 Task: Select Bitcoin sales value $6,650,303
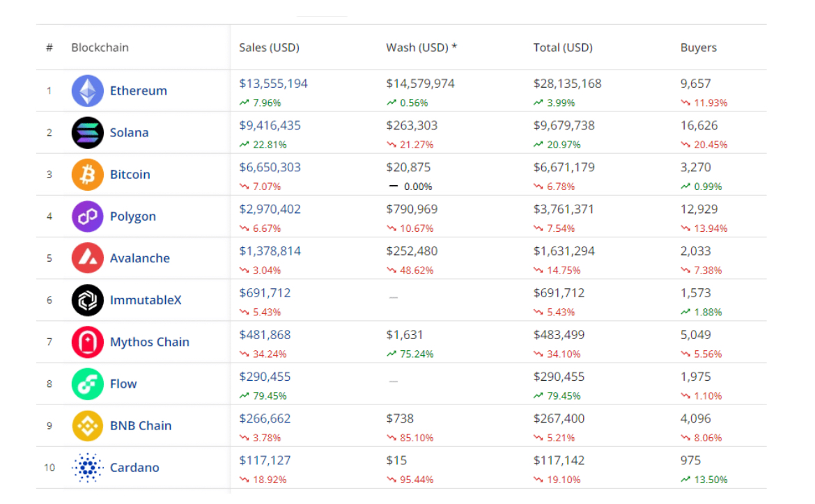point(270,167)
